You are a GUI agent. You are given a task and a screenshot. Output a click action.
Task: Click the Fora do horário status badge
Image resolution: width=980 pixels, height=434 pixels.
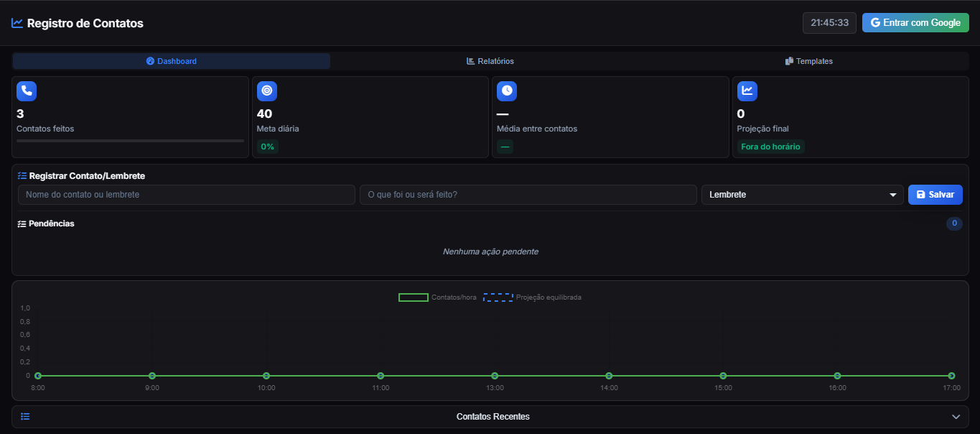pyautogui.click(x=770, y=145)
